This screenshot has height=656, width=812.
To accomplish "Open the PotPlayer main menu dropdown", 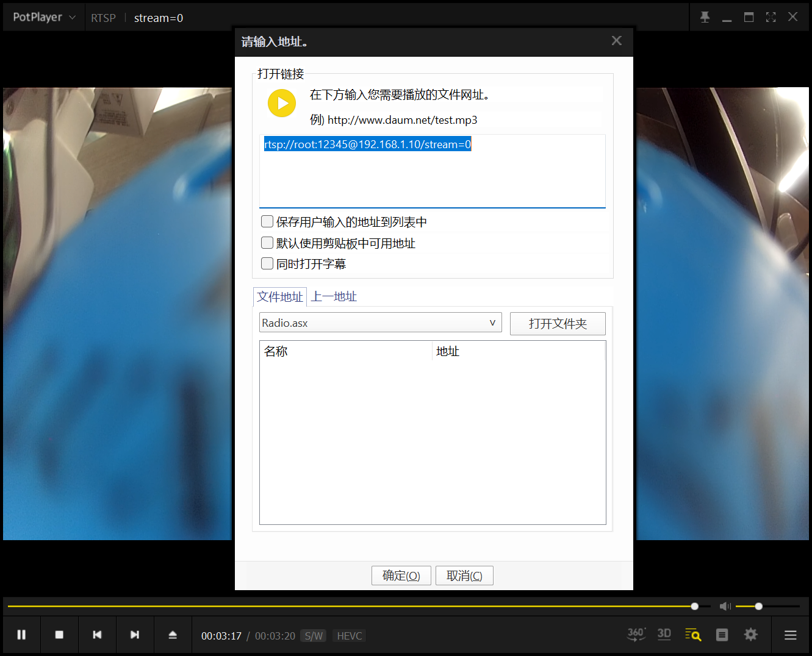I will point(44,17).
